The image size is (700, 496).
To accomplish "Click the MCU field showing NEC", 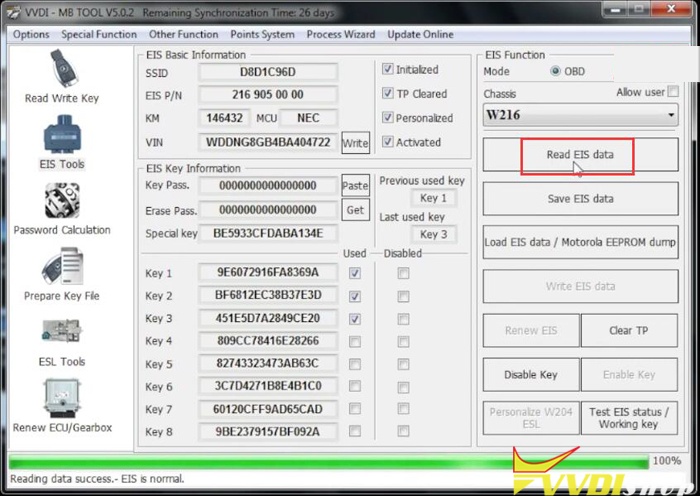I will [308, 118].
